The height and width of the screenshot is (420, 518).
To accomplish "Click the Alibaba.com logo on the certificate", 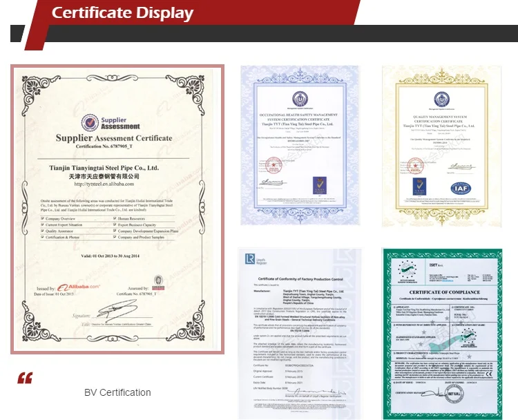I will tap(78, 285).
